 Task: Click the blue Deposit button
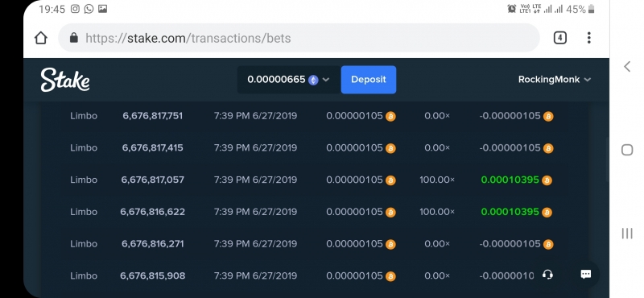(369, 79)
